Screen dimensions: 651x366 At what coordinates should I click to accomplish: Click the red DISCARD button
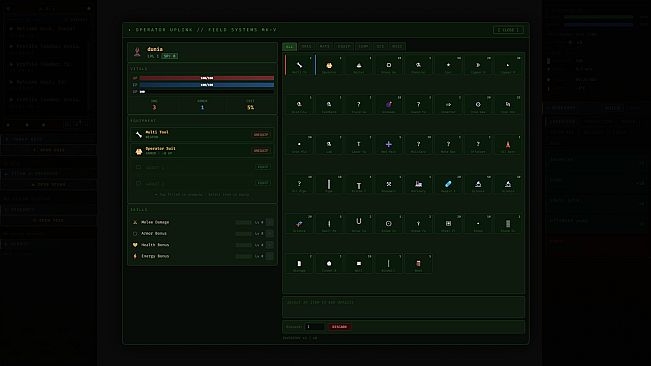(340, 327)
